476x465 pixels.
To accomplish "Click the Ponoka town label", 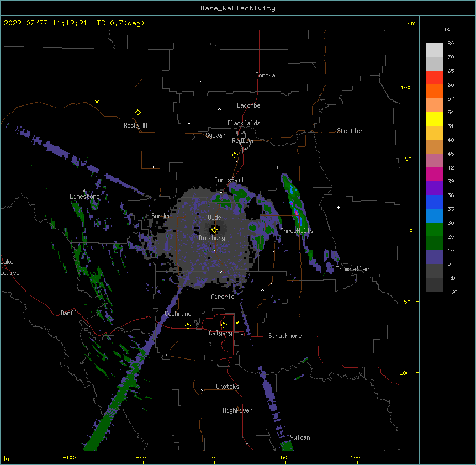I will [x=265, y=75].
